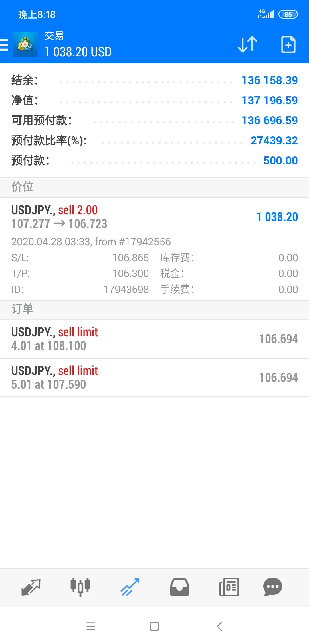
Task: Tap the 1 038.20 position profit value
Action: [277, 217]
